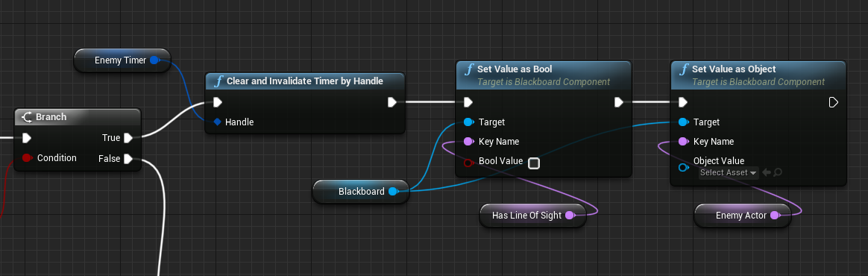
Task: Toggle the Bool Value checkbox
Action: 534,163
